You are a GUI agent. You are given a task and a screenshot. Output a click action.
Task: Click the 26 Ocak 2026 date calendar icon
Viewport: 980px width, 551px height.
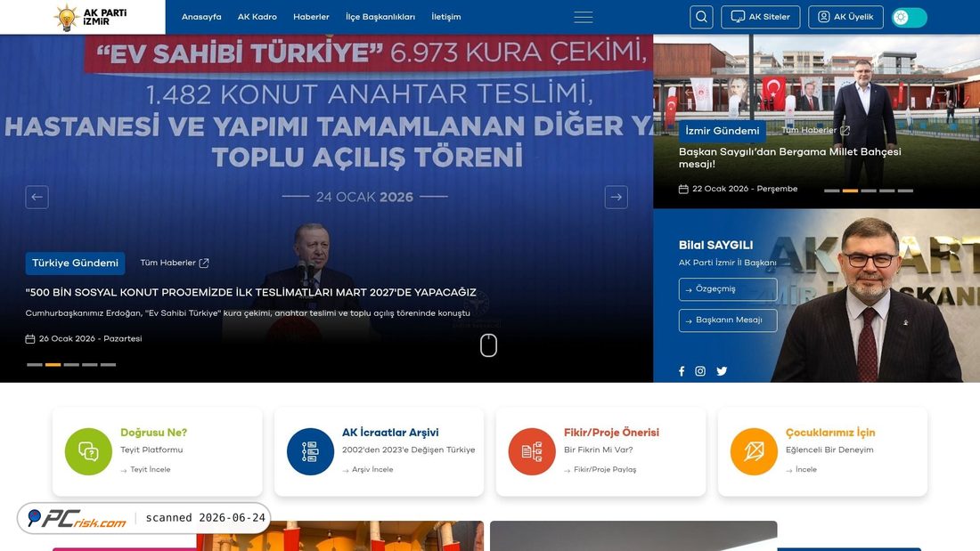[30, 338]
